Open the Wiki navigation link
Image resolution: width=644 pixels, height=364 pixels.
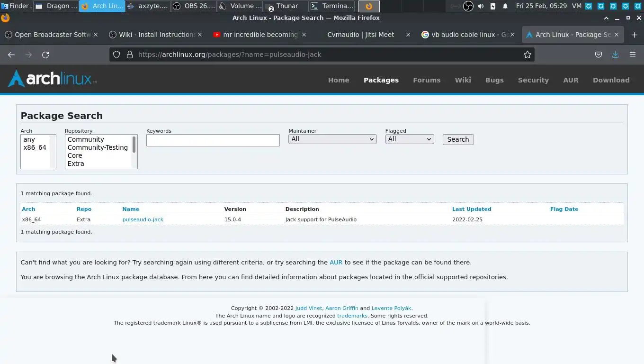(x=463, y=80)
